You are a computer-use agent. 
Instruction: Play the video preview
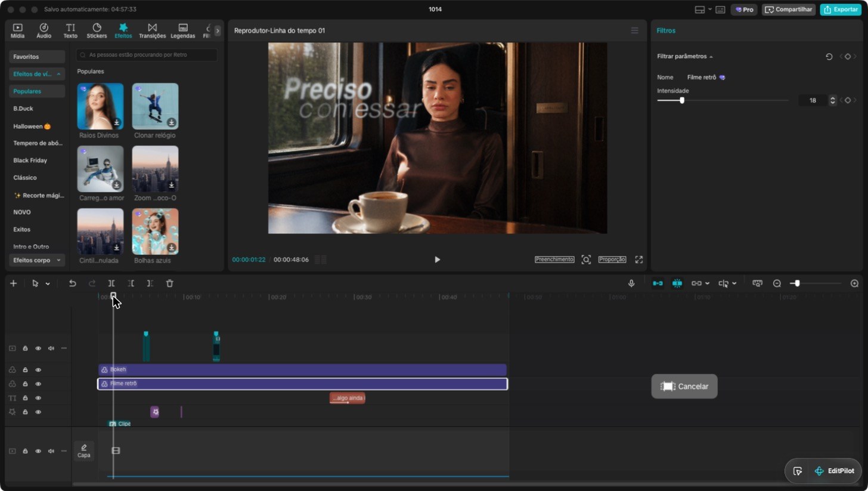pyautogui.click(x=437, y=260)
